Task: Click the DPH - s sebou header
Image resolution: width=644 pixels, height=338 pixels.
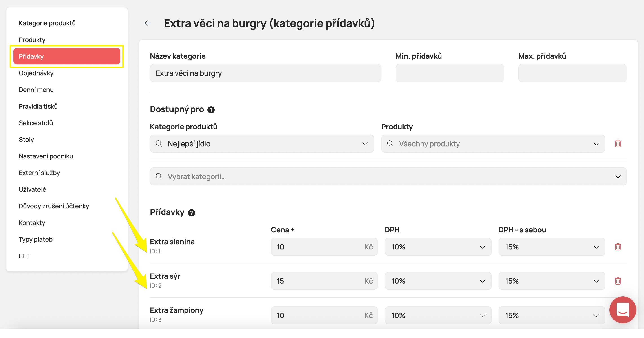Action: (x=522, y=230)
